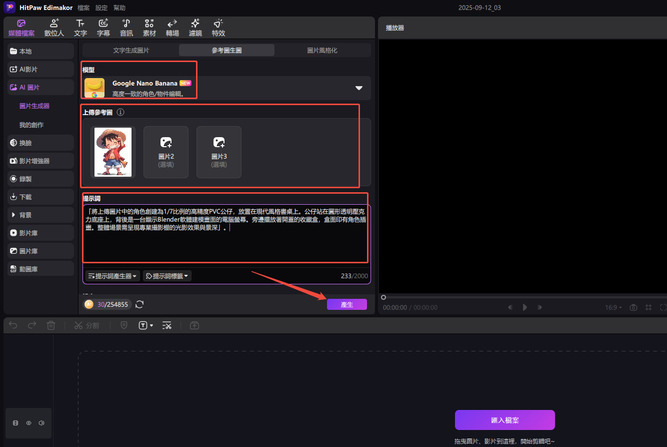The image size is (667, 447).
Task: Open the 特效 effects tool
Action: [x=218, y=27]
